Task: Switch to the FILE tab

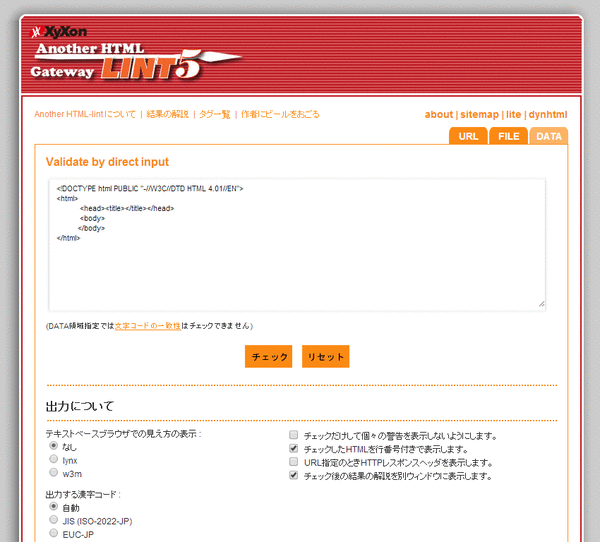Action: coord(509,136)
